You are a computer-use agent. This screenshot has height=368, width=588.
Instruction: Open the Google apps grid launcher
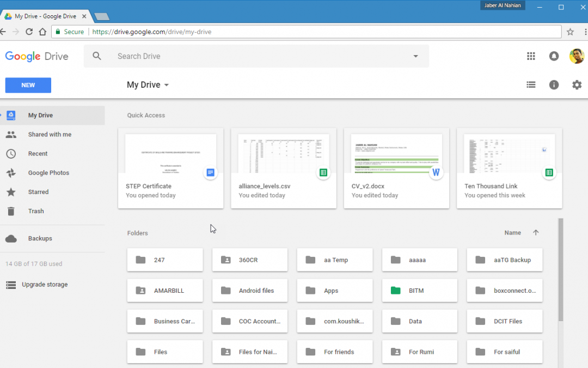coord(531,56)
